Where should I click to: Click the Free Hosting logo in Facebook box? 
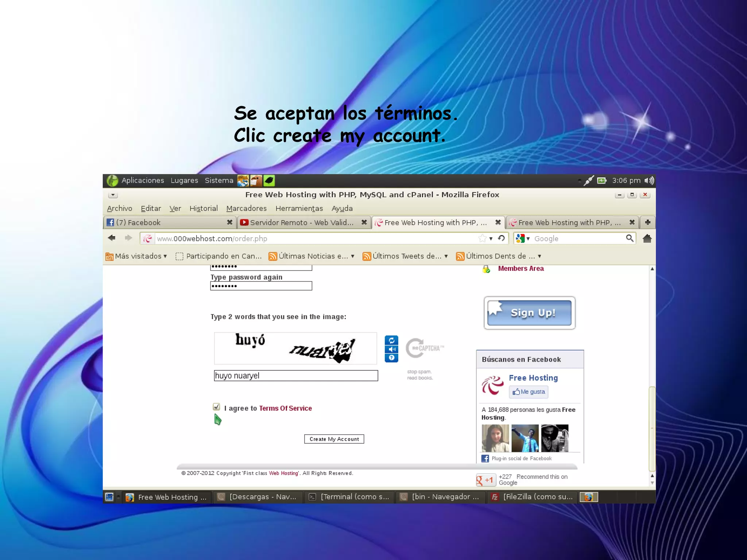pyautogui.click(x=493, y=385)
